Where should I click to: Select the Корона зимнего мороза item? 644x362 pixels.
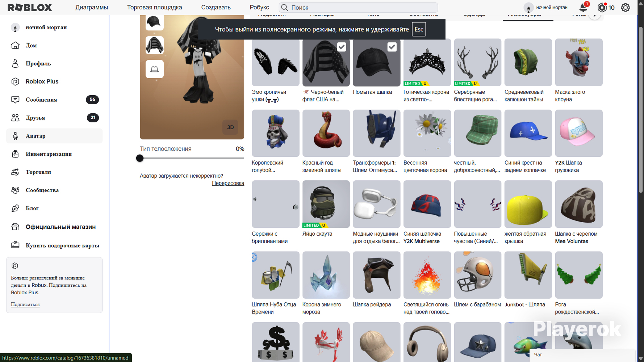pyautogui.click(x=326, y=275)
